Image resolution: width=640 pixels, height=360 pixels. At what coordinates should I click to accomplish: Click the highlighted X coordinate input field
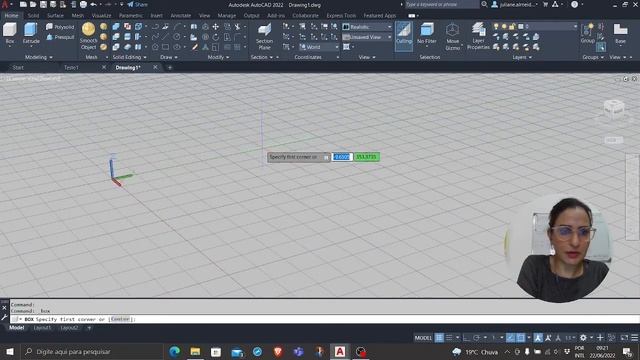[341, 157]
